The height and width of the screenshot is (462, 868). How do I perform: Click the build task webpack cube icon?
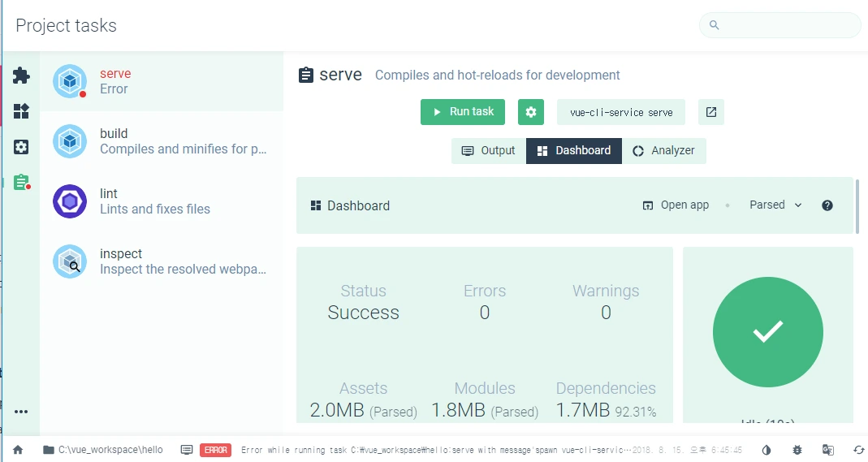(70, 141)
